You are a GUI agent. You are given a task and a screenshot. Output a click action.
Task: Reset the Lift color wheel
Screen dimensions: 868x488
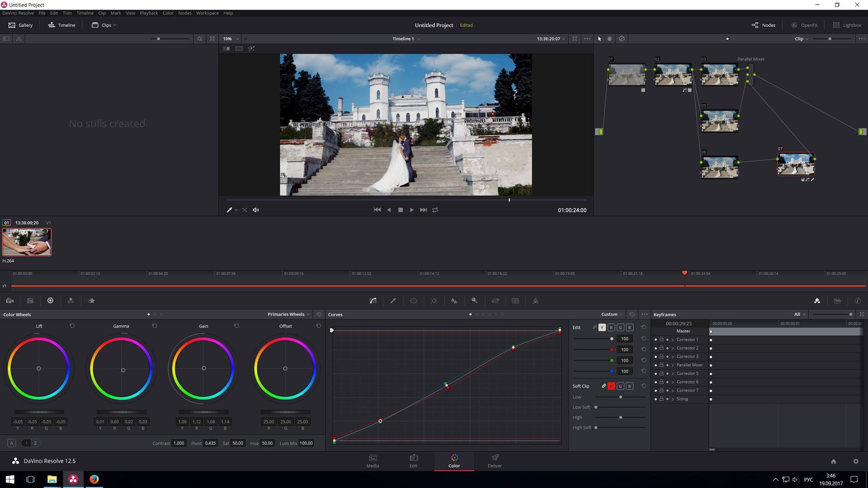point(72,326)
